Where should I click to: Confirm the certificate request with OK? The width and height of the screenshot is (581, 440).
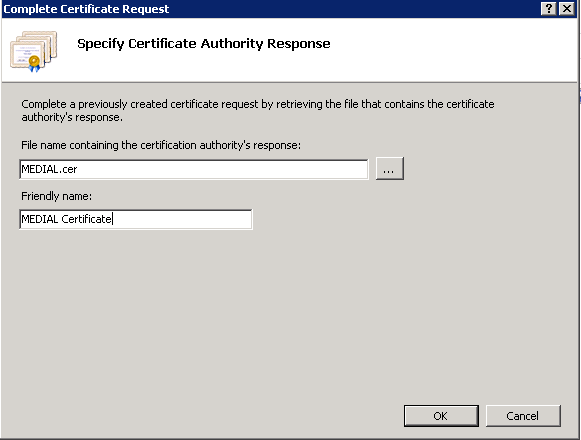(441, 416)
